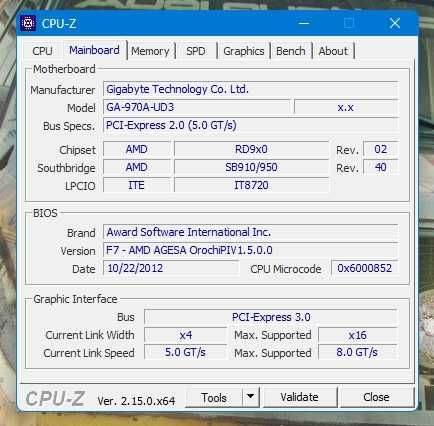Click BIOS version F7 - AMD AGESA field

tap(250, 250)
